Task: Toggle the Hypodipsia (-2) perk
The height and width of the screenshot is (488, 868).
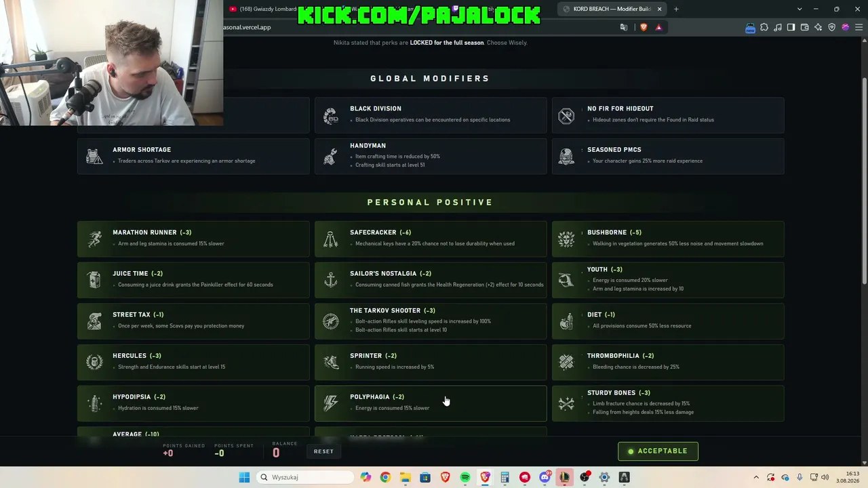Action: [x=193, y=403]
